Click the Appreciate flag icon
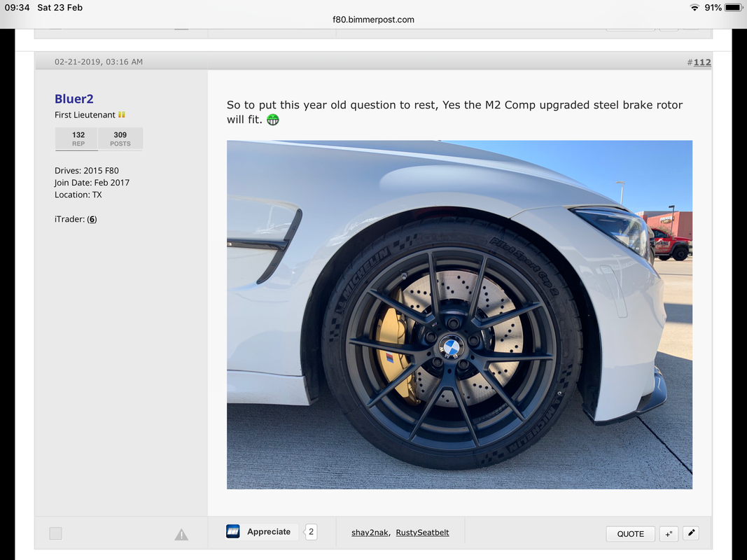Viewport: 747px width, 560px height. point(233,531)
